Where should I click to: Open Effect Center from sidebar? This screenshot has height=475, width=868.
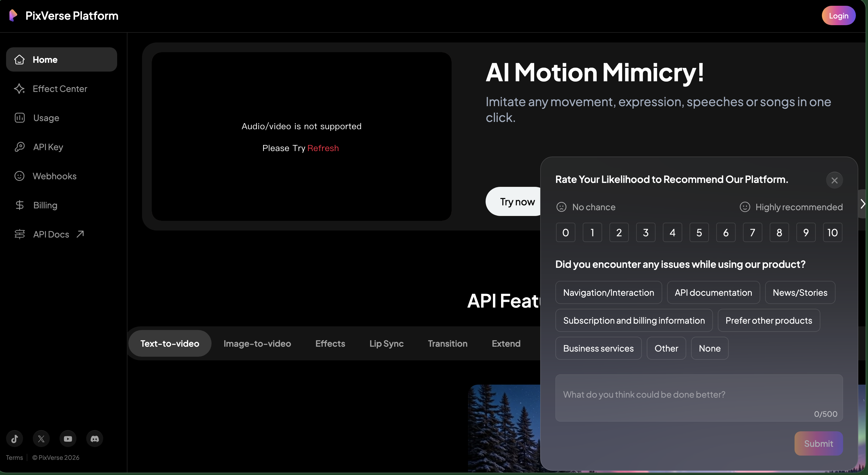(x=60, y=89)
